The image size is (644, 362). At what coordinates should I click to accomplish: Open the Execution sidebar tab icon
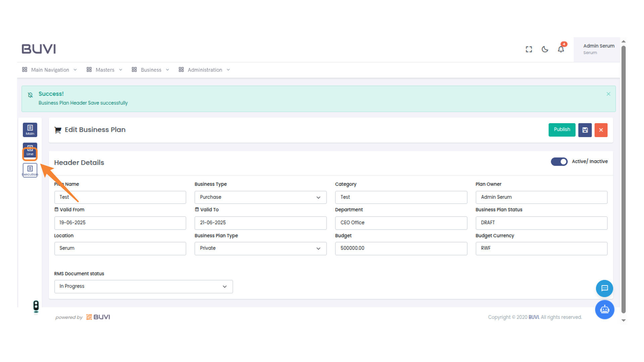30,170
